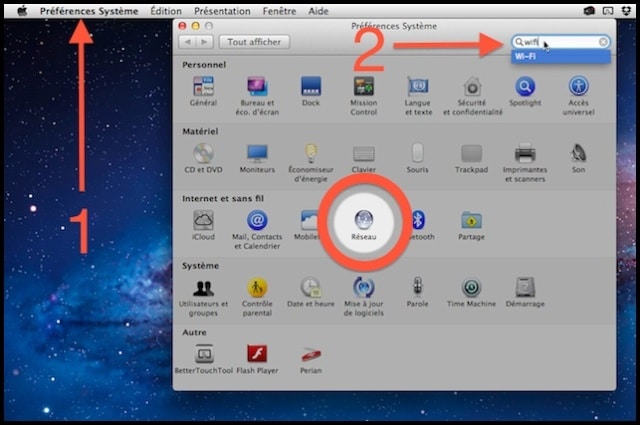Image resolution: width=640 pixels, height=425 pixels.
Task: Go forward with the right arrow button
Action: [x=204, y=42]
